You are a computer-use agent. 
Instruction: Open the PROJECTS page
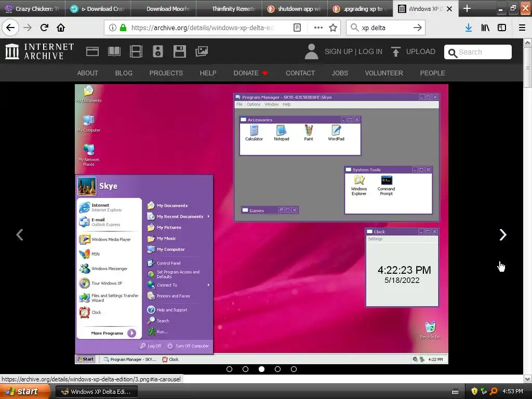coord(166,73)
